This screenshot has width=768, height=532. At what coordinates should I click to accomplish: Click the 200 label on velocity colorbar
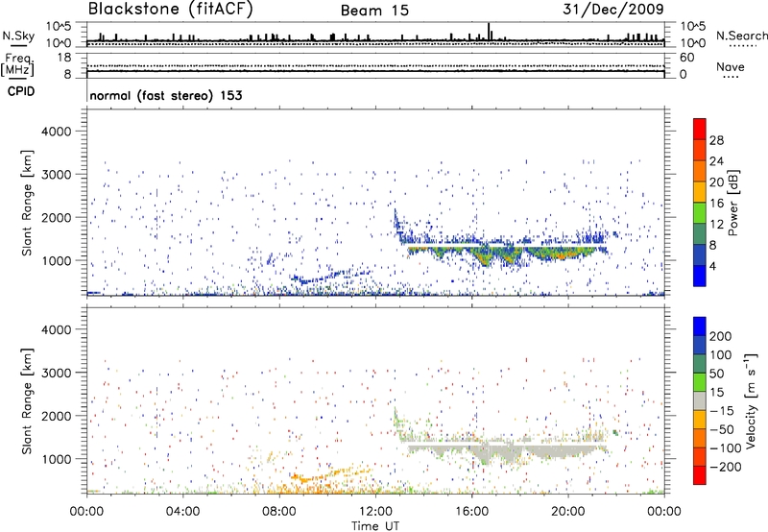(x=721, y=336)
